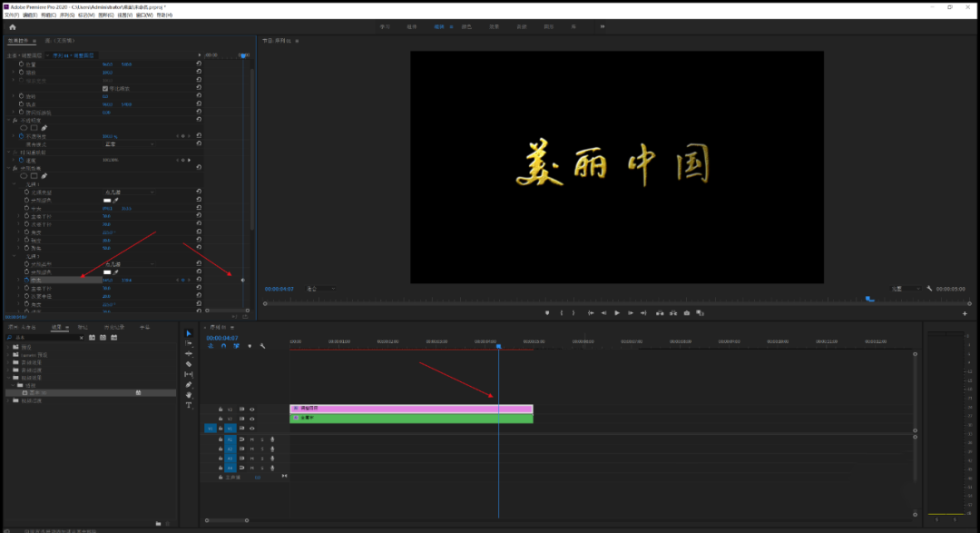Collapse the opacity effect section
The width and height of the screenshot is (980, 533).
pyautogui.click(x=7, y=121)
